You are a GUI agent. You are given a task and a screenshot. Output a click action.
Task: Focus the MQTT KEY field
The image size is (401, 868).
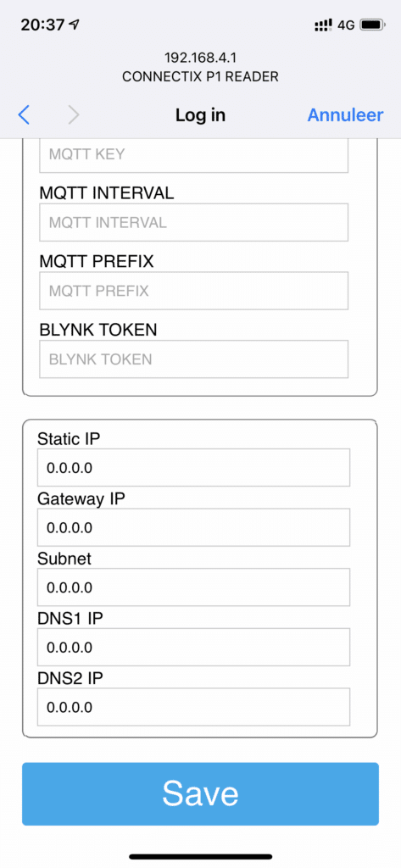(194, 154)
